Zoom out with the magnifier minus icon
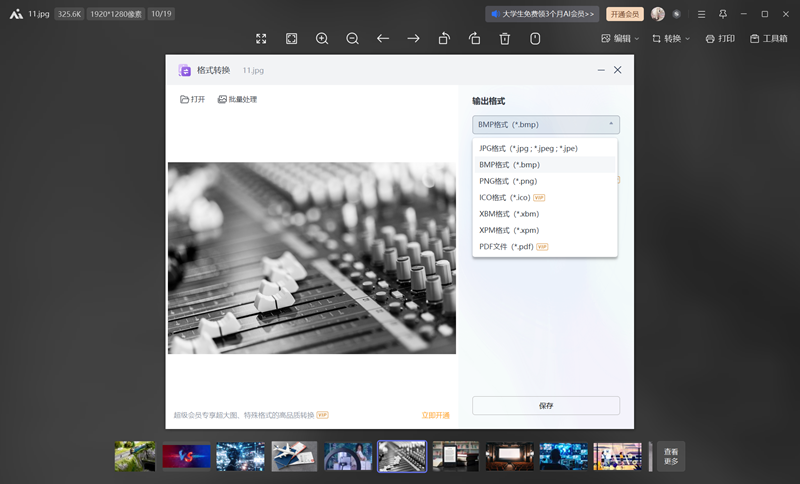Viewport: 800px width, 484px height. (x=353, y=38)
